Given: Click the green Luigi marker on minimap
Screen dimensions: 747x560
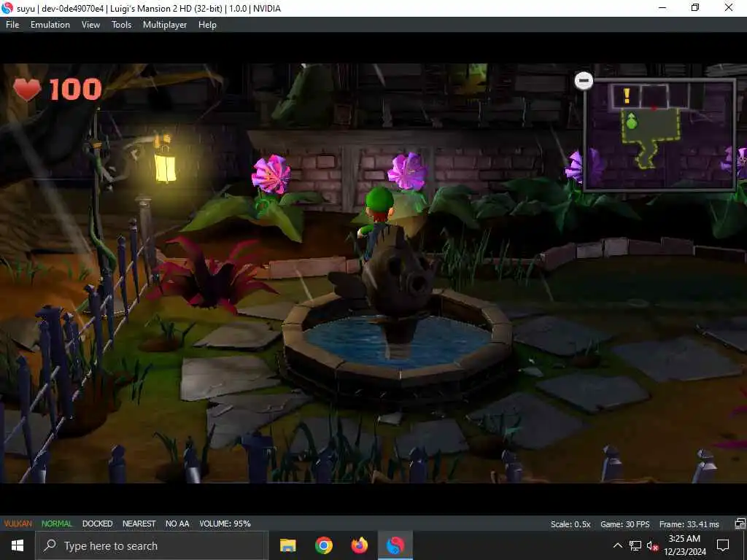Looking at the screenshot, I should (632, 121).
